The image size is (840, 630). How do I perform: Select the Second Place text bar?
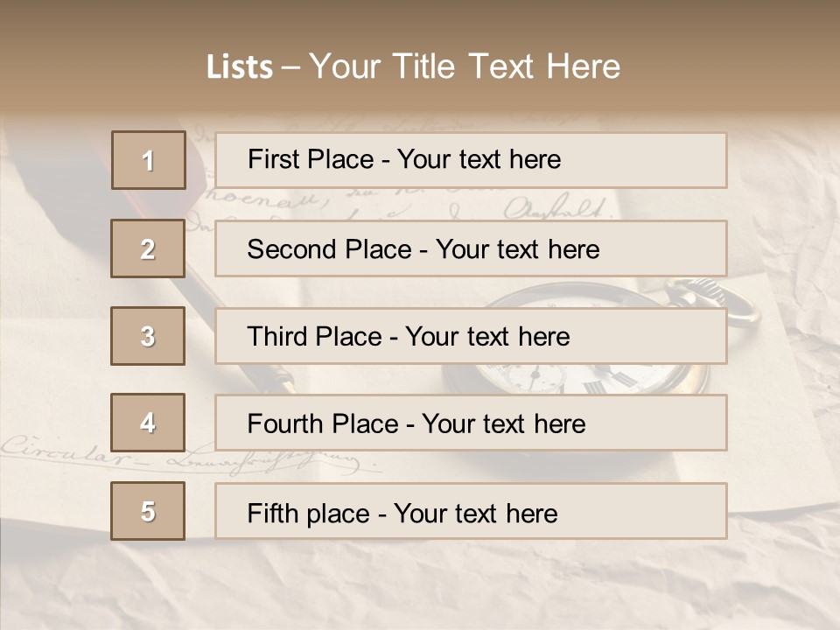(471, 248)
